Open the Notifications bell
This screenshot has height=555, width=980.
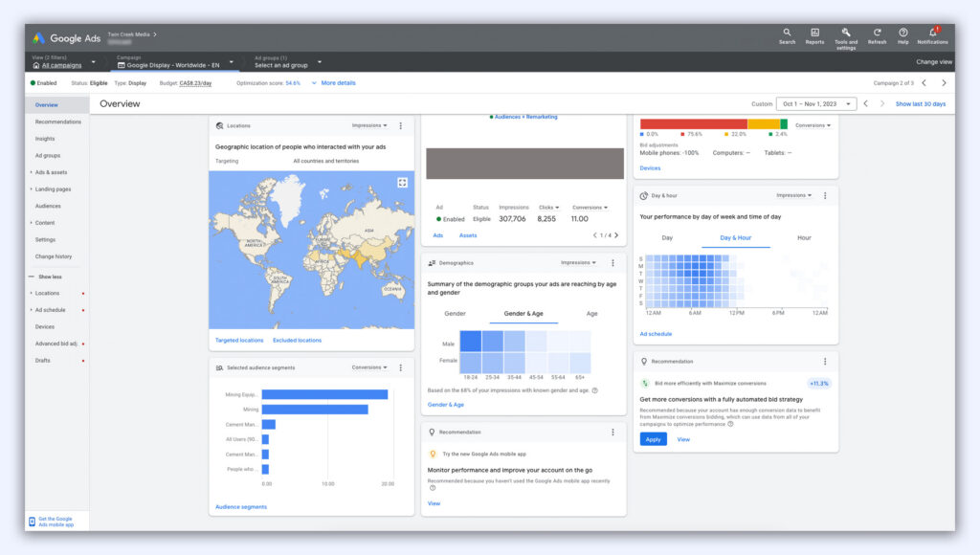[x=932, y=36]
